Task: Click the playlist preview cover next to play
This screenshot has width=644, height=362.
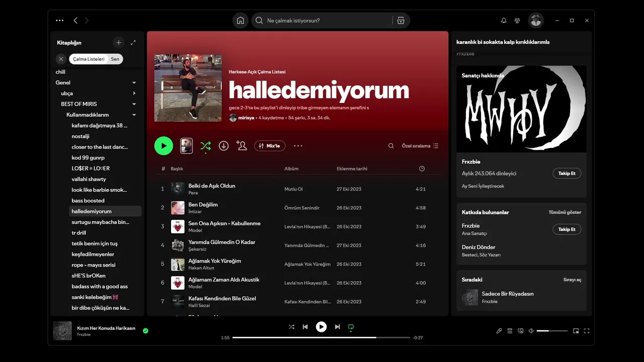Action: pos(187,146)
